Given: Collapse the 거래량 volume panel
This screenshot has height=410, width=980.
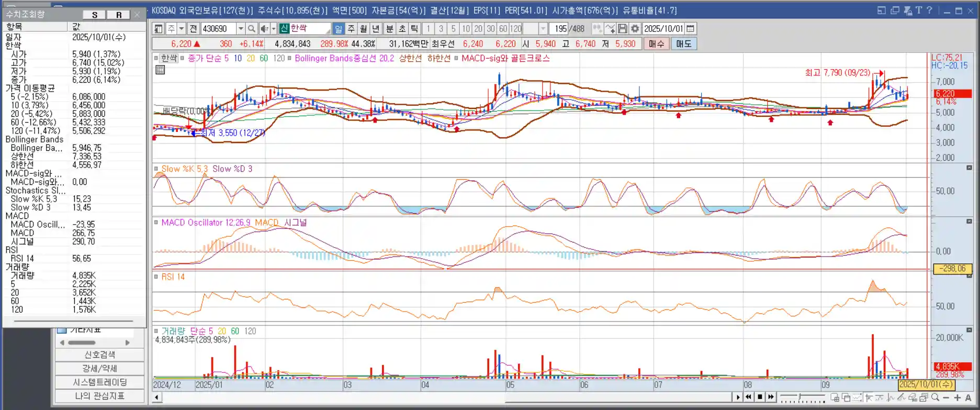Looking at the screenshot, I should click(969, 330).
